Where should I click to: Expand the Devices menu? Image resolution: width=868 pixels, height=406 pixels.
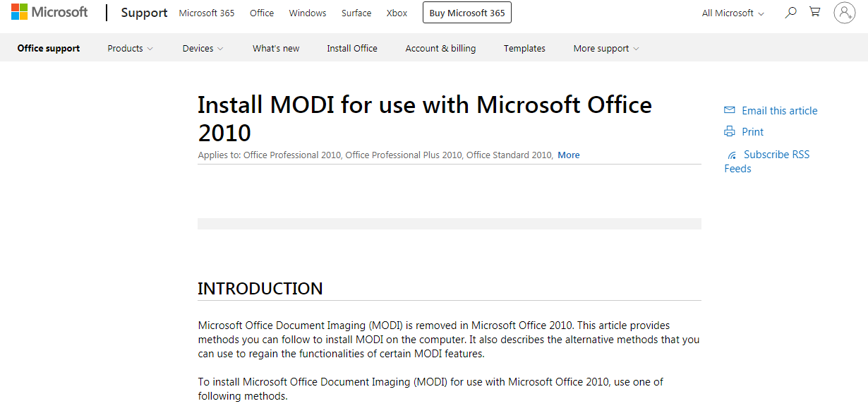pos(203,49)
